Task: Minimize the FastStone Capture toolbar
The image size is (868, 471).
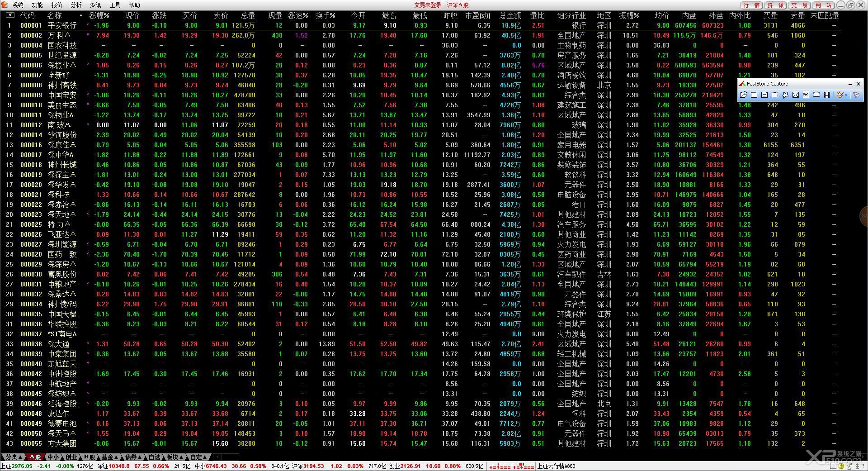Action: [850, 84]
